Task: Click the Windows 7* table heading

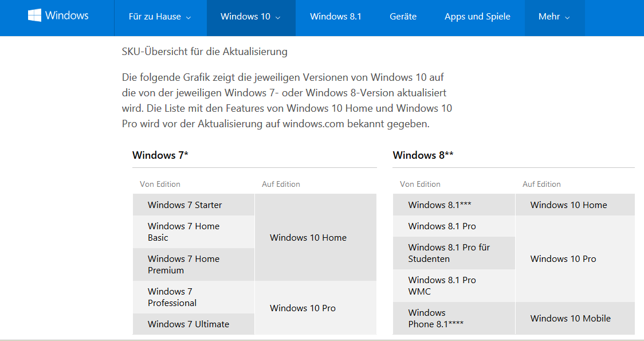Action: point(160,155)
